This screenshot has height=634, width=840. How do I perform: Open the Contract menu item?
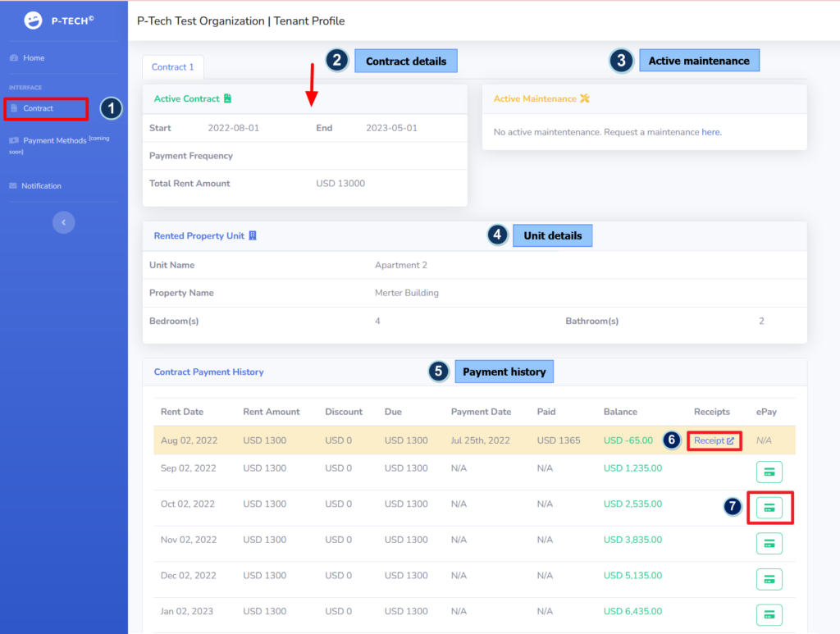(38, 108)
